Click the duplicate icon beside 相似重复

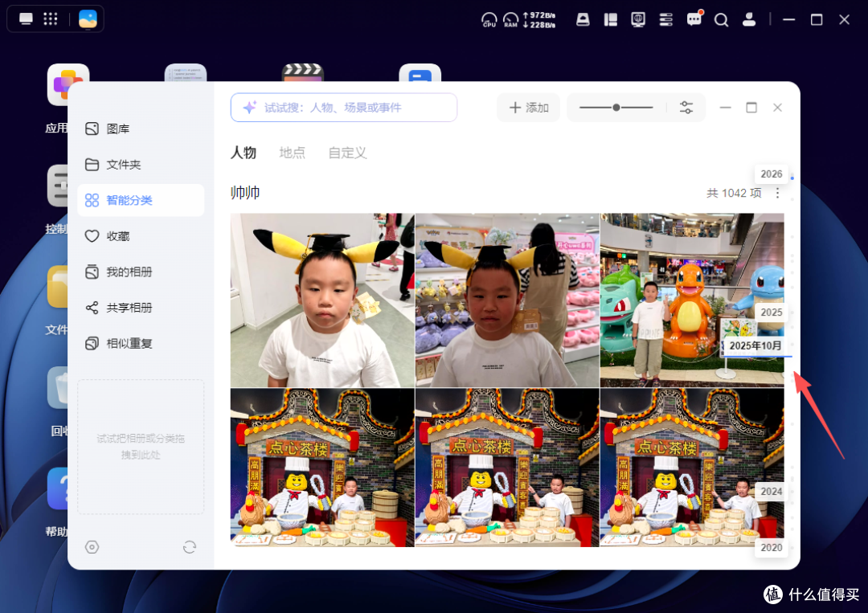coord(92,344)
